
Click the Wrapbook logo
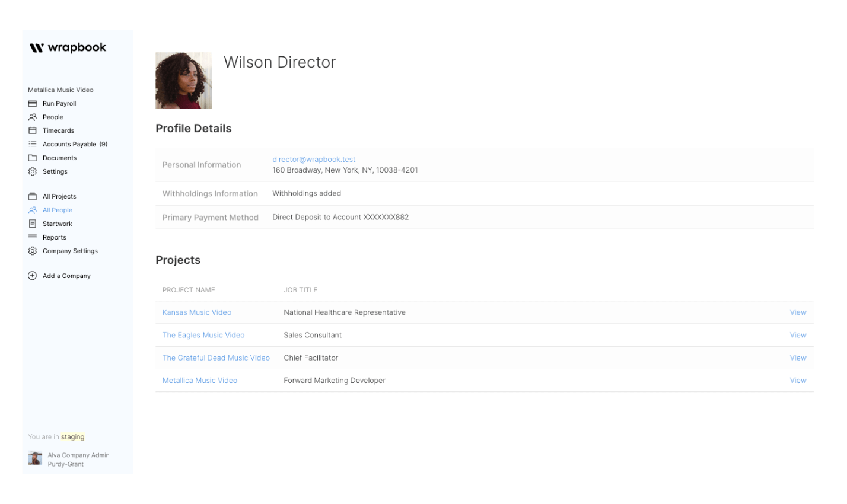click(68, 47)
